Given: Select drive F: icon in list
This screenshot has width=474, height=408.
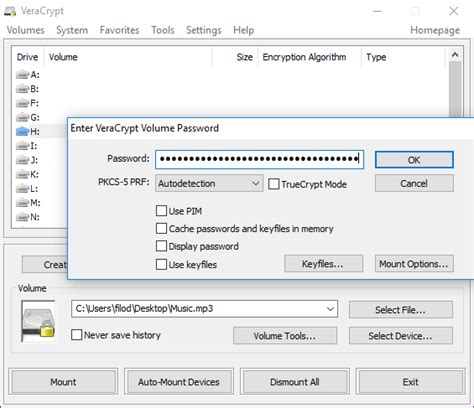Looking at the screenshot, I should click(22, 103).
